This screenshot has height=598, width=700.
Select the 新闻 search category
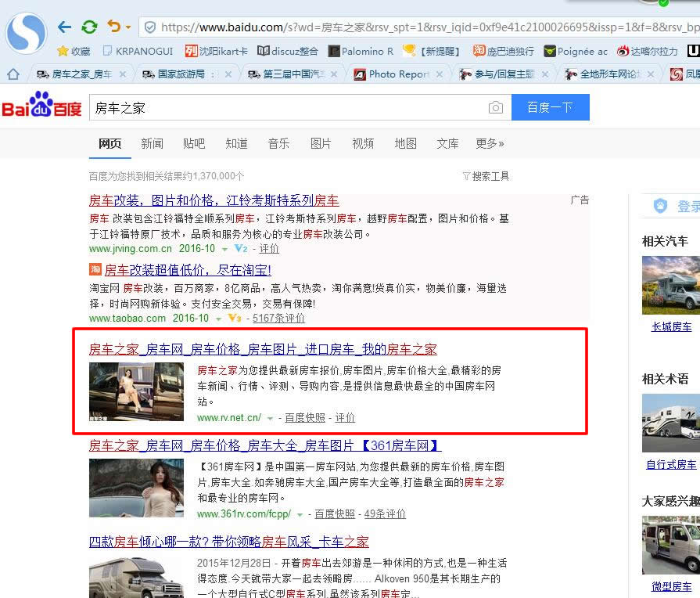point(152,143)
